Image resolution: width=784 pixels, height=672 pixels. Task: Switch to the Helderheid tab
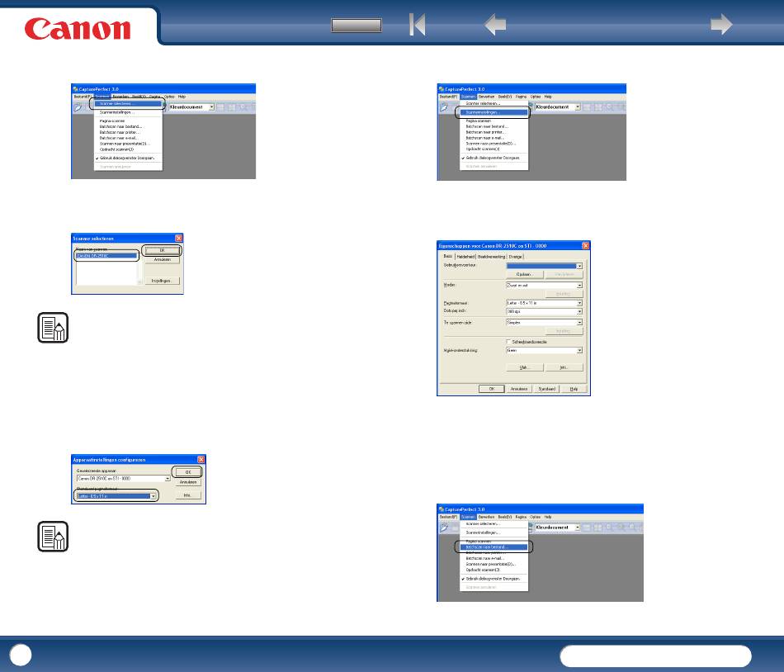(x=465, y=257)
